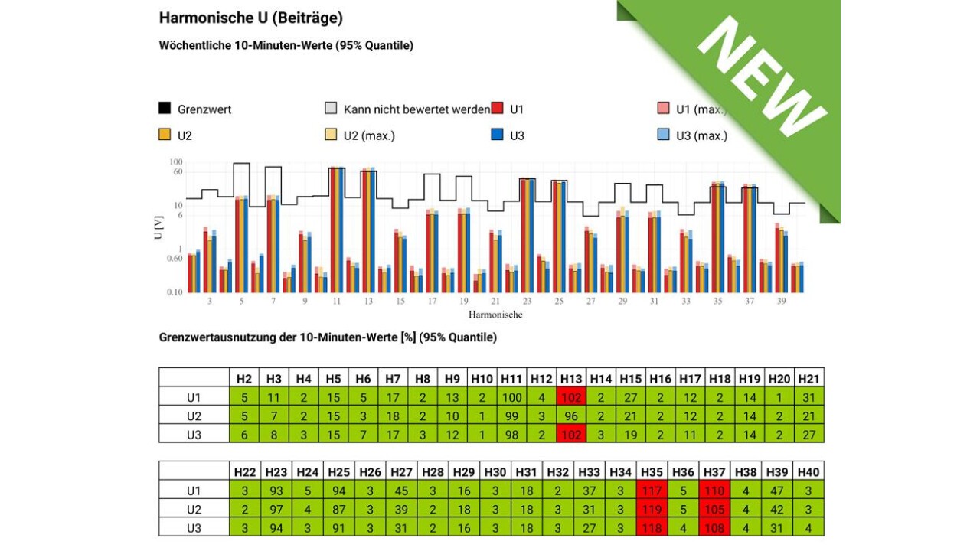Click the red 102 cell in U1 row, H13

click(571, 396)
